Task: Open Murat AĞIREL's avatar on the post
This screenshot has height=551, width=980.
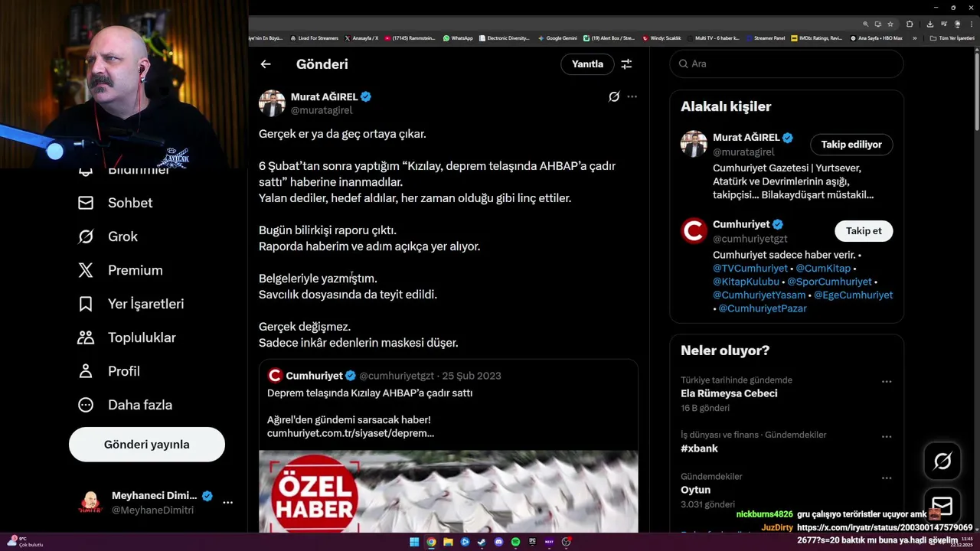Action: (x=272, y=103)
